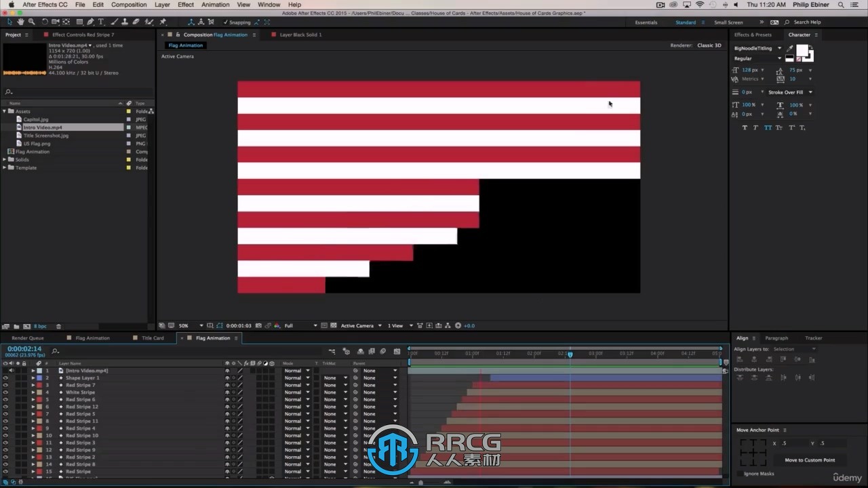The width and height of the screenshot is (868, 488).
Task: Select the Brush tool
Action: [114, 22]
